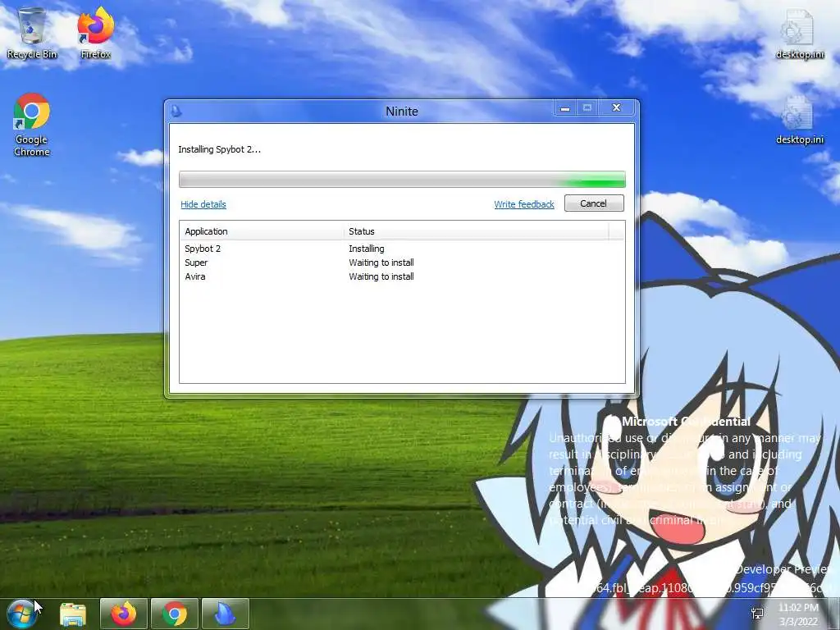Screen dimensions: 840x630
Task: Click Avira's Waiting to install status
Action: [381, 276]
